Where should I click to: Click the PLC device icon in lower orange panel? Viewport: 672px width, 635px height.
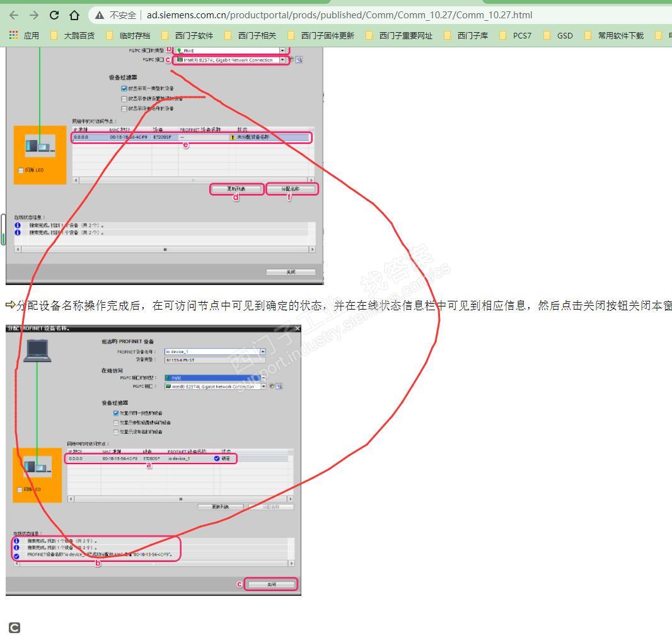coord(37,465)
